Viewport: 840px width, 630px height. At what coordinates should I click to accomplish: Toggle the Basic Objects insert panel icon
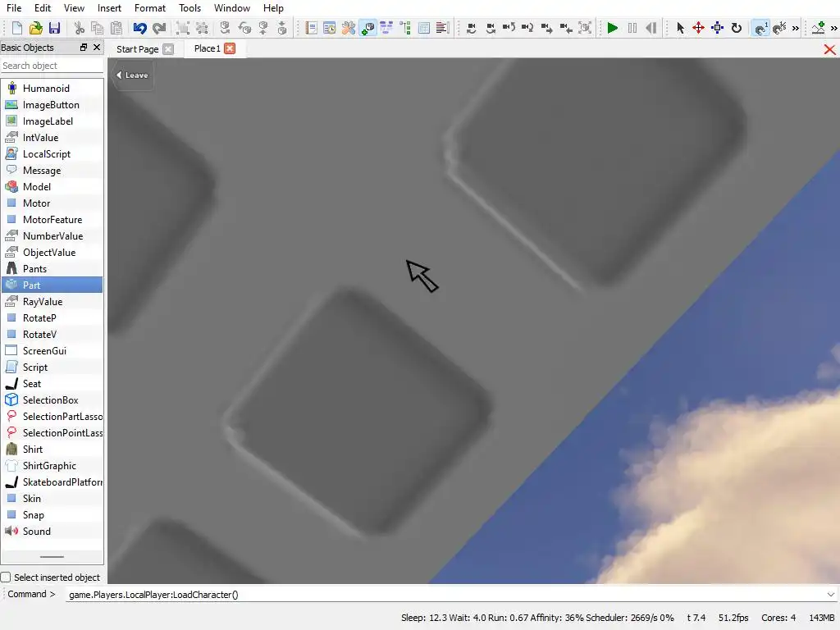click(x=367, y=28)
